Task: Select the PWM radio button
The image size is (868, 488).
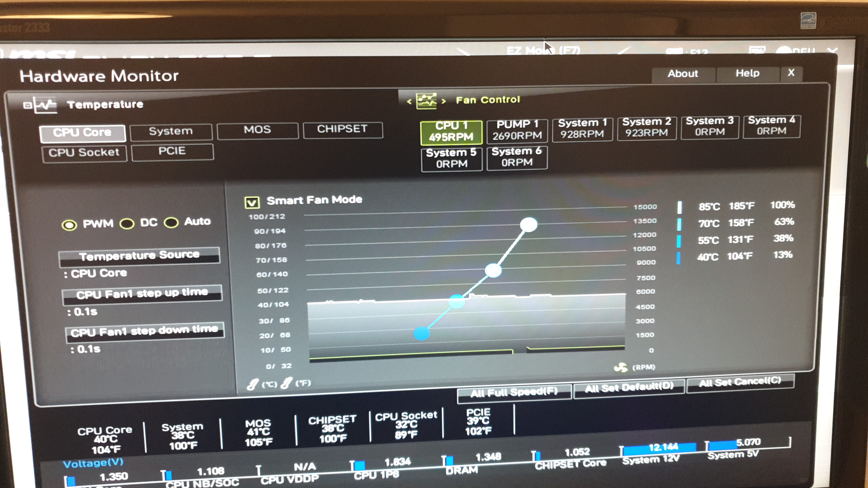Action: 69,225
